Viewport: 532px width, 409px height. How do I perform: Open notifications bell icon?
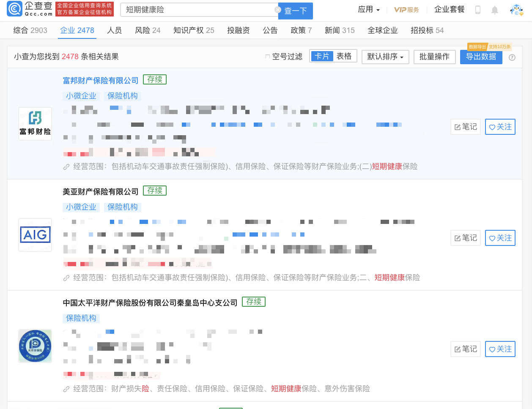(495, 10)
